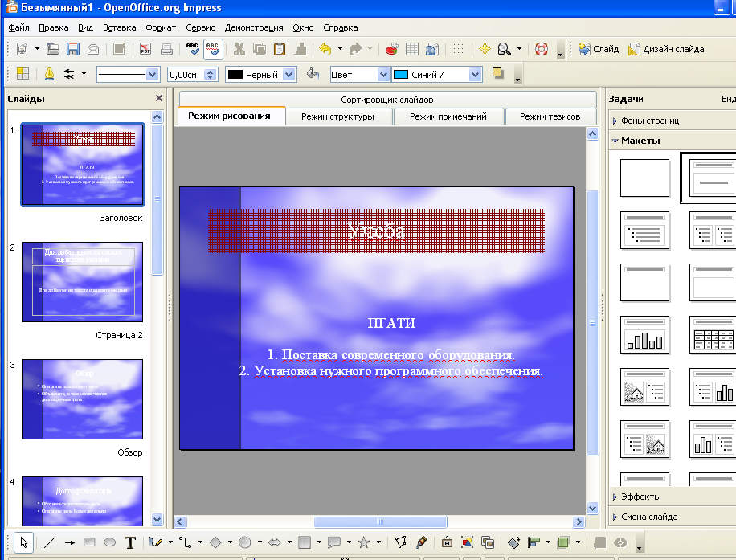Viewport: 736px width, 560px height.
Task: Click the New document icon
Action: tap(22, 49)
